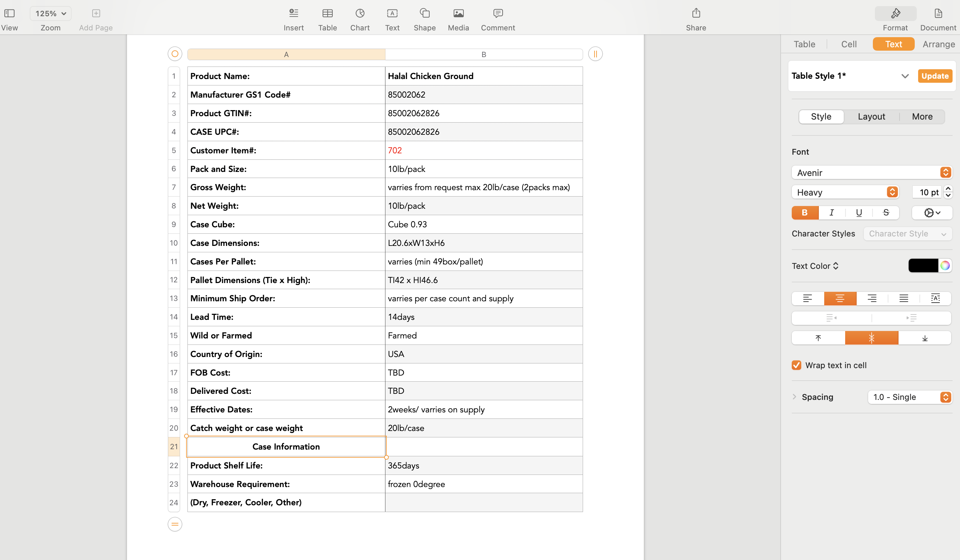
Task: Toggle Italic formatting button
Action: click(x=832, y=212)
